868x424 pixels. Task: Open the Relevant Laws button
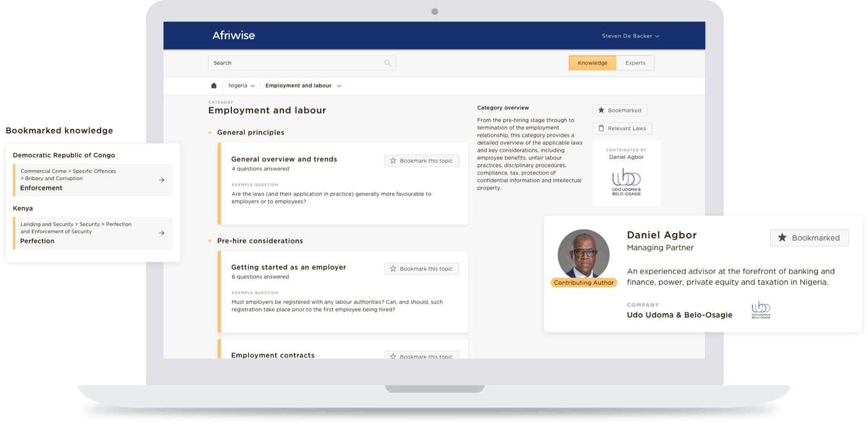622,128
